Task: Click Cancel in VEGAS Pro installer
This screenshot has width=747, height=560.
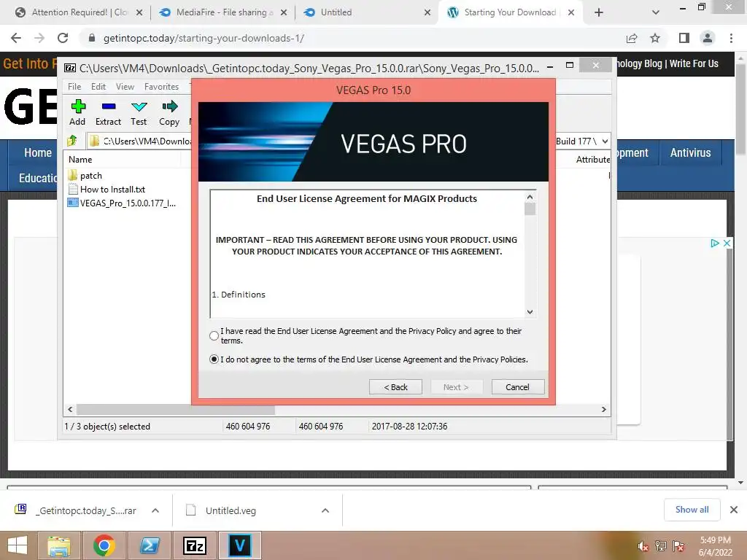Action: [517, 387]
